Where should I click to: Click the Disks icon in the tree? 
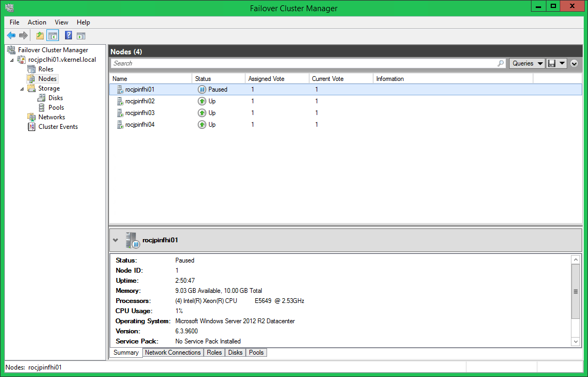42,98
